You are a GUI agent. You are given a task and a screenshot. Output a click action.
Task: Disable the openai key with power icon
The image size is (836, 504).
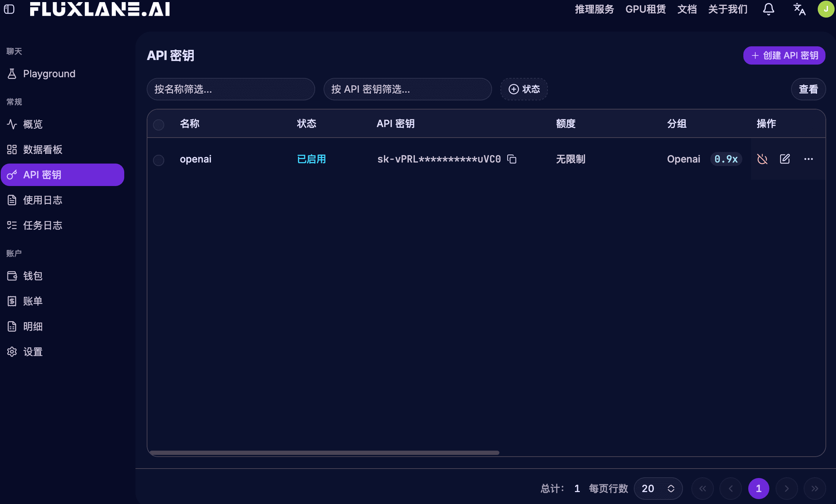point(762,159)
